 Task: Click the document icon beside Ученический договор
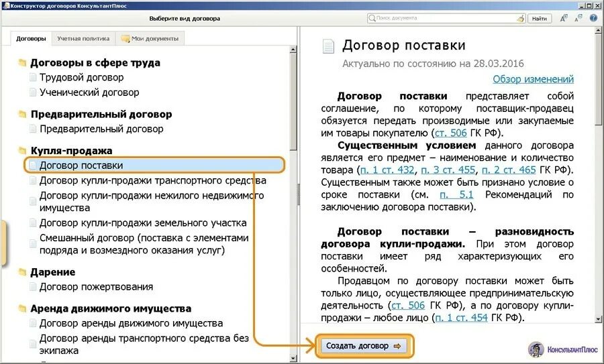click(x=33, y=93)
